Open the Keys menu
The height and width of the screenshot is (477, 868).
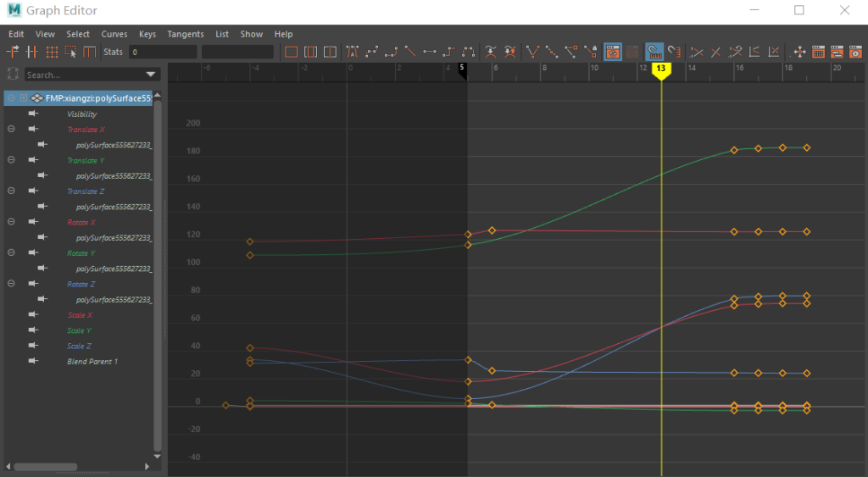point(147,34)
